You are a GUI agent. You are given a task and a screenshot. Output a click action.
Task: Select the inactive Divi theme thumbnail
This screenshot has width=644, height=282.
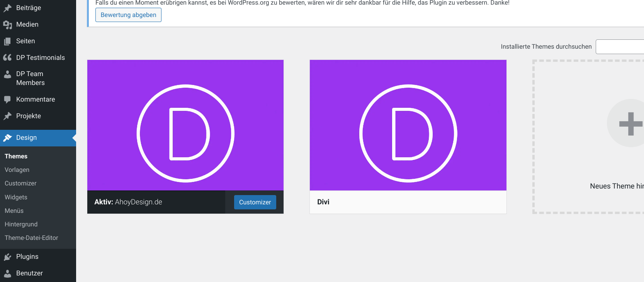pyautogui.click(x=408, y=125)
